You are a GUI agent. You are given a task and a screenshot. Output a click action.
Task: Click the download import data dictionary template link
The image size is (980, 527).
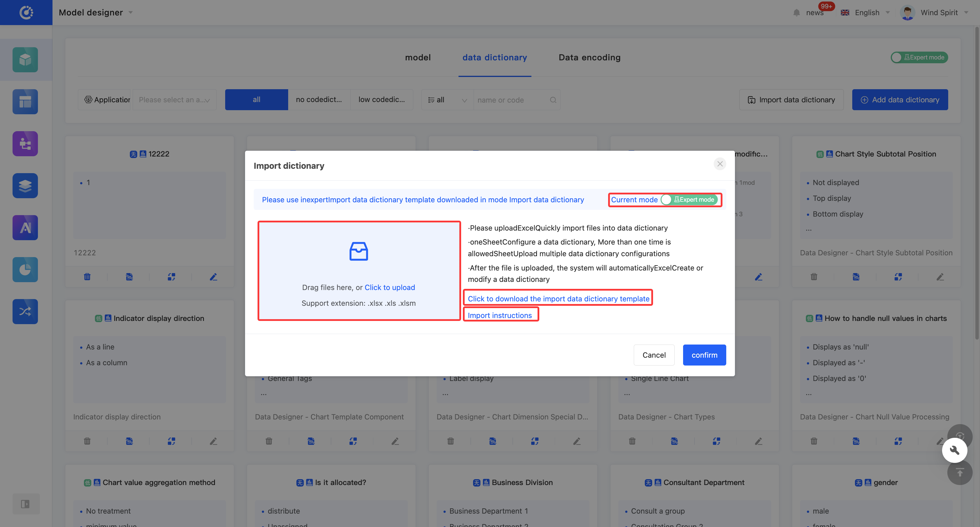click(558, 298)
